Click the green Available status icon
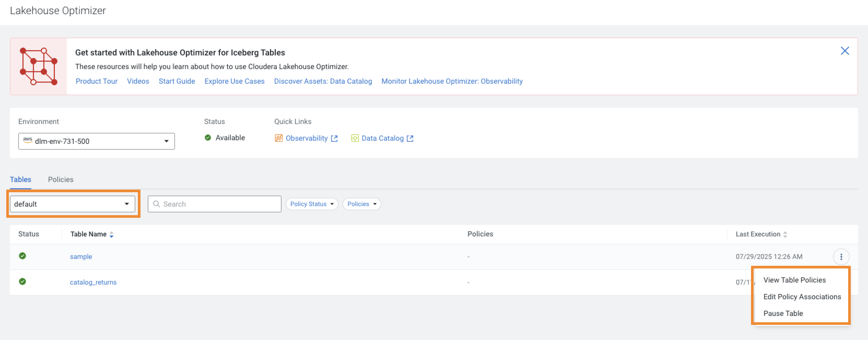The width and height of the screenshot is (868, 340). (208, 137)
